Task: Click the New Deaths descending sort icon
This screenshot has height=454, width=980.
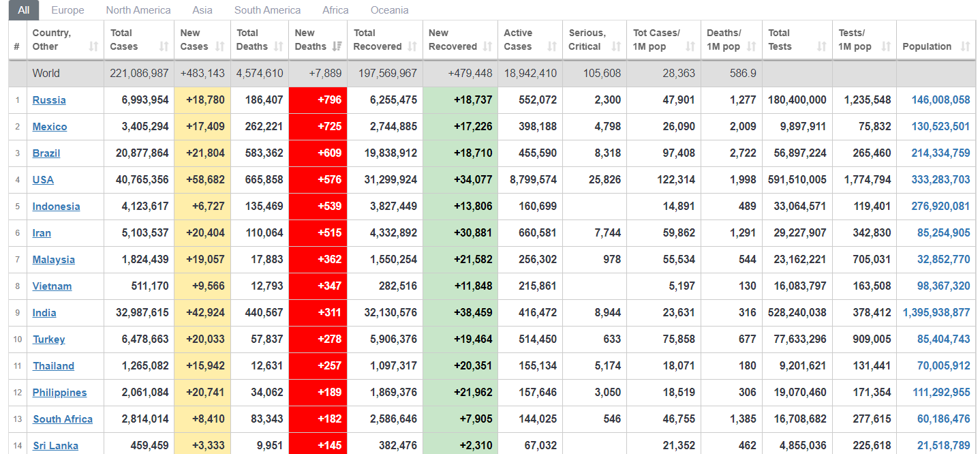Action: coord(337,47)
